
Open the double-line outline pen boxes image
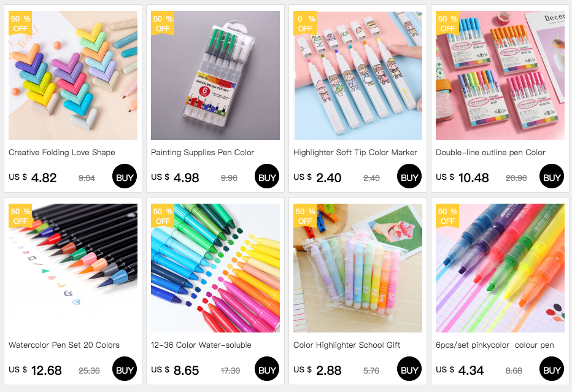pyautogui.click(x=500, y=75)
